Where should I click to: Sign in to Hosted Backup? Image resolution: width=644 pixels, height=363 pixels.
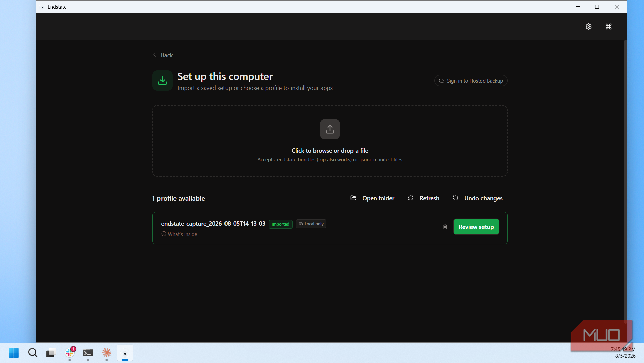pos(471,81)
